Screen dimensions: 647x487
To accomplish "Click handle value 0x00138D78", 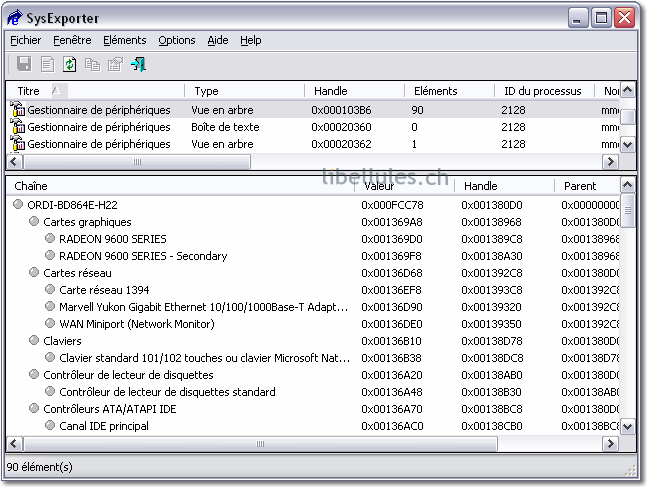I will pos(492,341).
